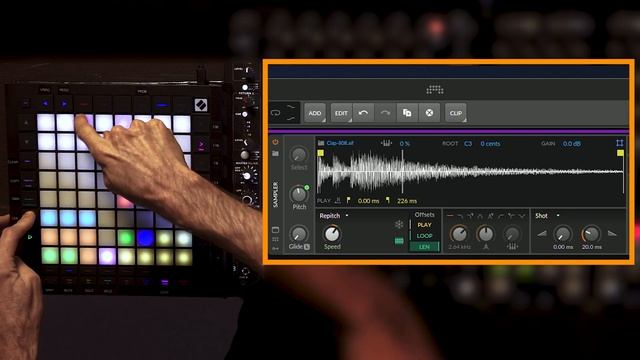Click the filter key tracking knob
This screenshot has height=360, width=640.
512,234
